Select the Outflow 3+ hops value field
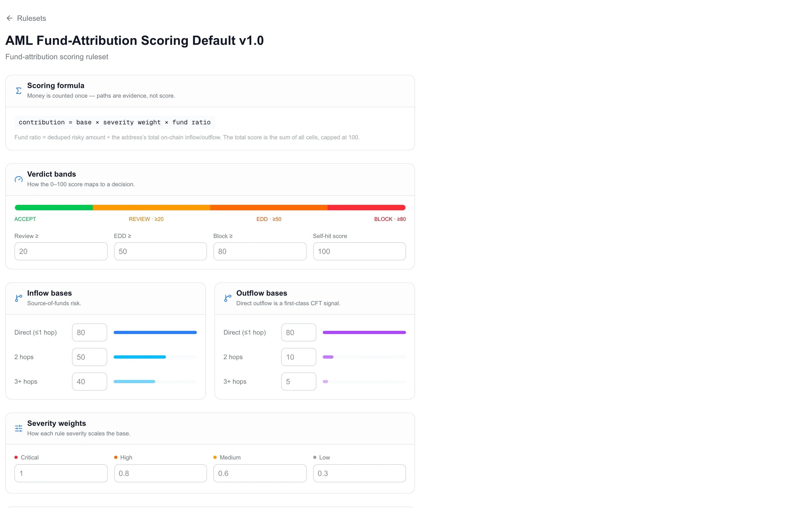 [298, 381]
